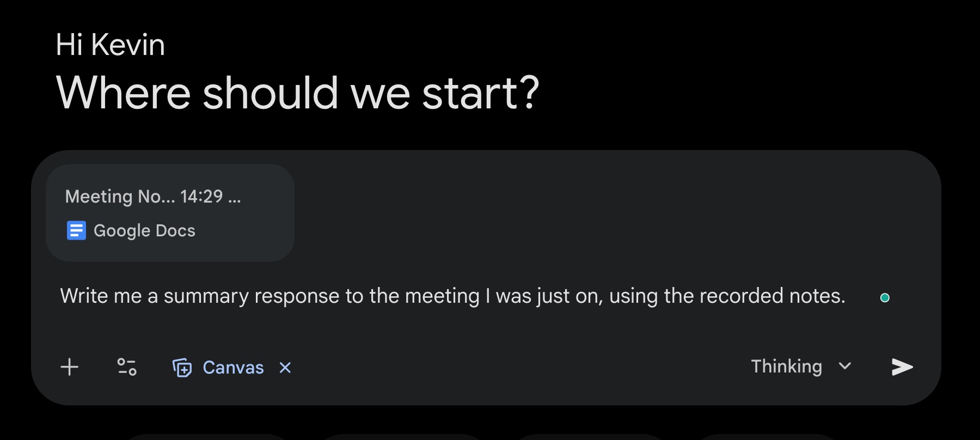Open the tools sliders icon
980x440 pixels.
coord(127,367)
